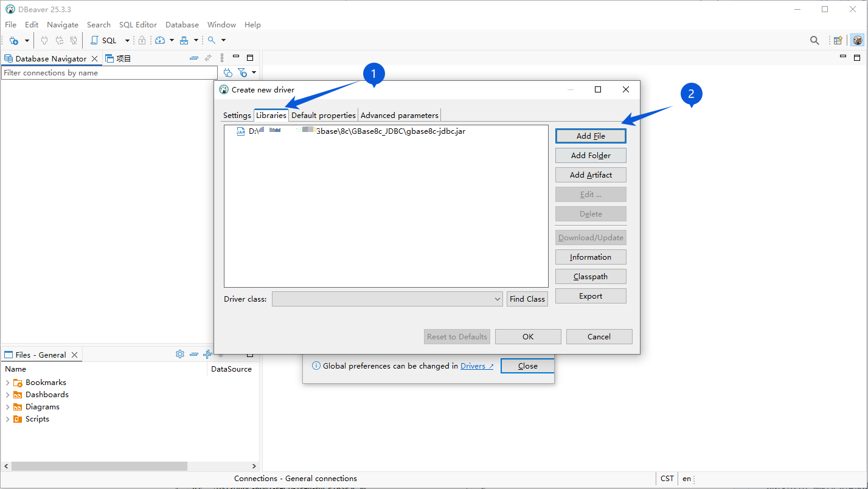Open the Database menu
The height and width of the screenshot is (489, 868).
click(x=182, y=25)
